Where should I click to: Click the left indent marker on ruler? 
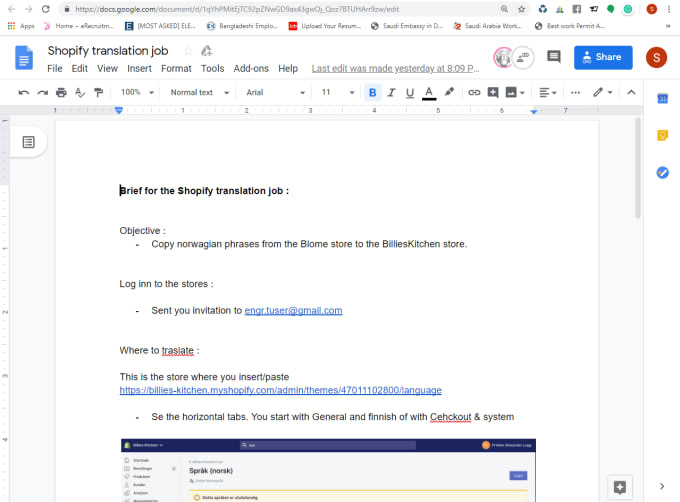click(119, 111)
